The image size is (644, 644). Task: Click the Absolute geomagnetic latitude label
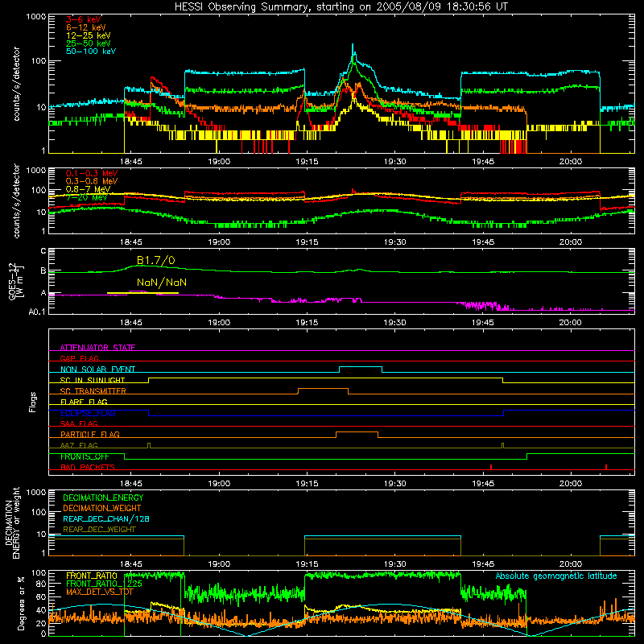click(x=556, y=576)
